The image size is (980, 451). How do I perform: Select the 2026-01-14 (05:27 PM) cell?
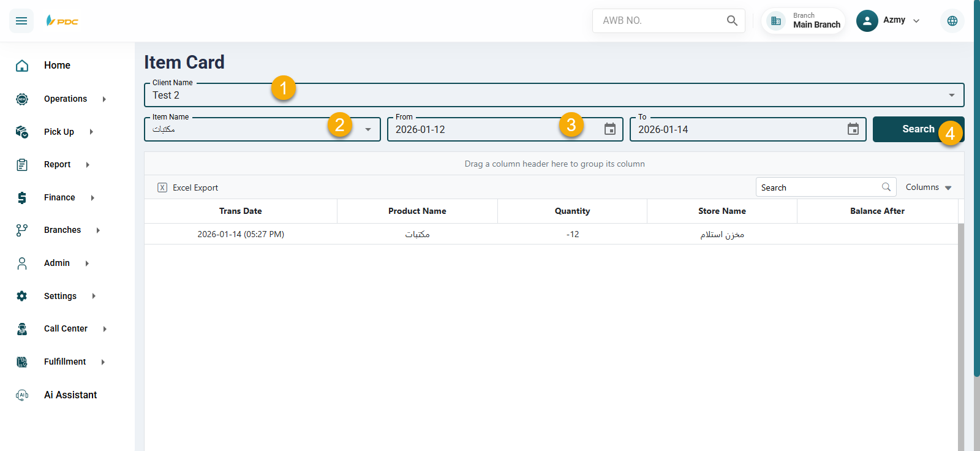pyautogui.click(x=241, y=234)
